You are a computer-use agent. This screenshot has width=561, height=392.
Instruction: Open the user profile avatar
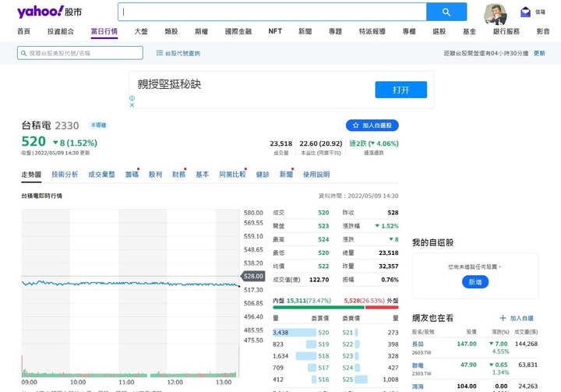click(495, 13)
